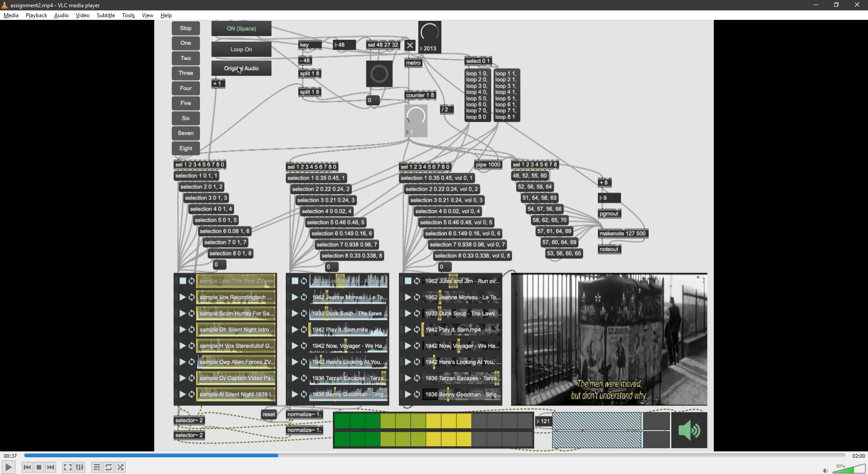Skip to next media in VLC
The image size is (868, 474).
click(51, 467)
